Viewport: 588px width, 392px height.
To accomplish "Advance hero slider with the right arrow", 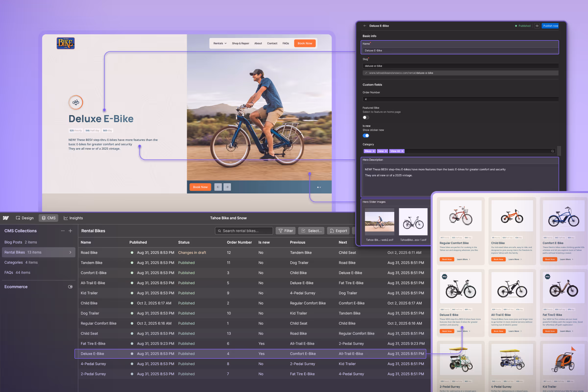I will tap(227, 187).
